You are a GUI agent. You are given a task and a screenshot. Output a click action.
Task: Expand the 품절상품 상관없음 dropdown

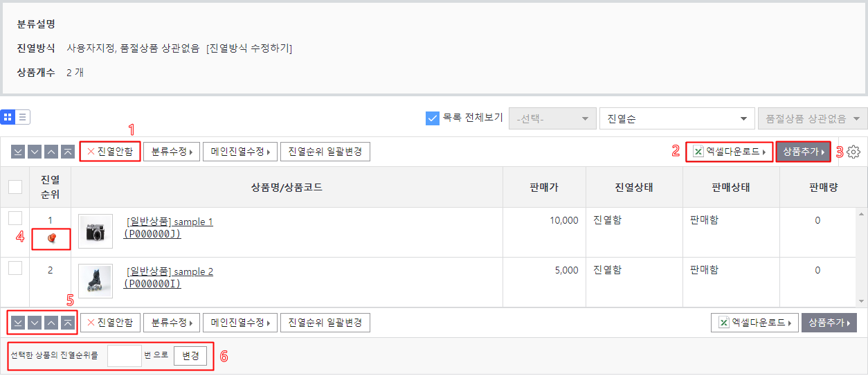[812, 118]
